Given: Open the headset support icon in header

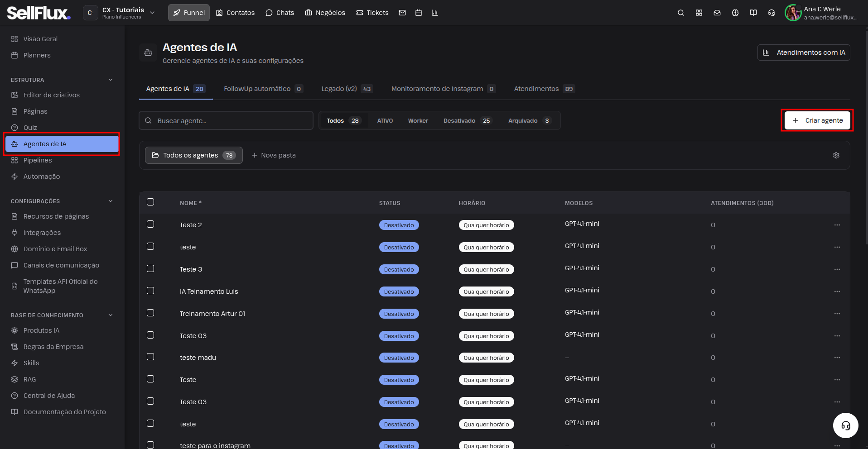Looking at the screenshot, I should coord(771,13).
